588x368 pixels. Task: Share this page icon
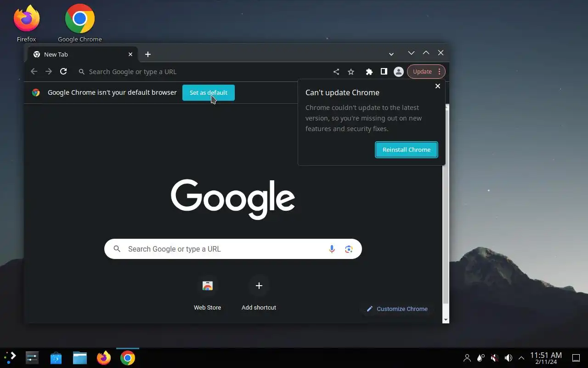pyautogui.click(x=336, y=72)
